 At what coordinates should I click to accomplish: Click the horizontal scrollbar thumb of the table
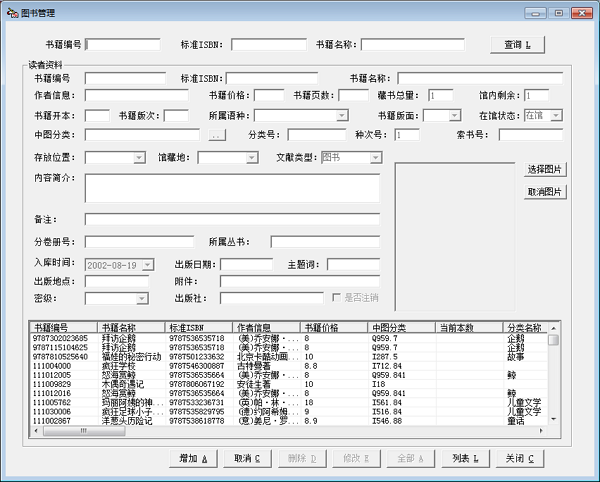point(84,431)
